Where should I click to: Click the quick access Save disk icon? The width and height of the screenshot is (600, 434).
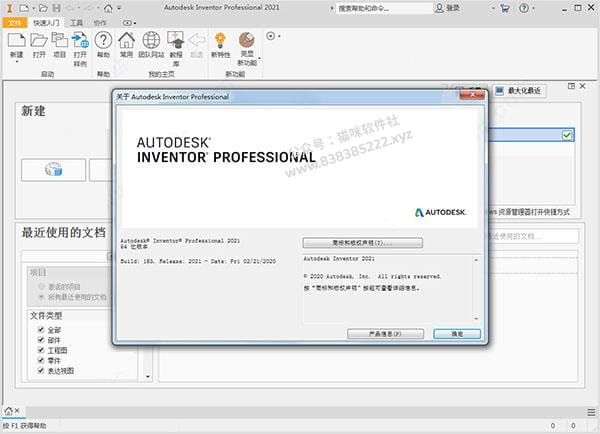pyautogui.click(x=57, y=8)
